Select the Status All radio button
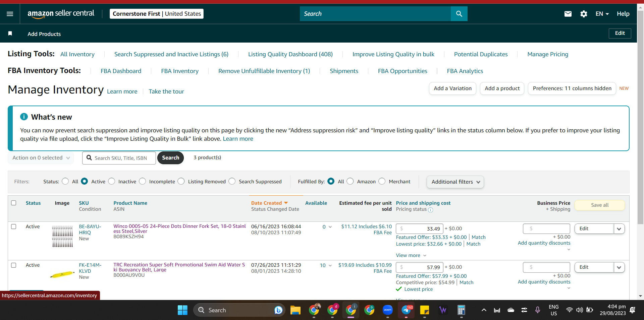644x320 pixels. pos(65,181)
